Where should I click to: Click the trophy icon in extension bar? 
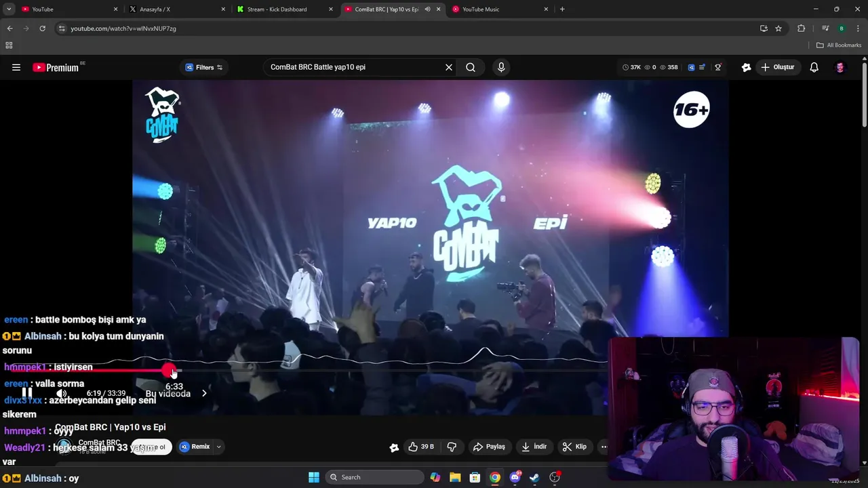pos(717,67)
